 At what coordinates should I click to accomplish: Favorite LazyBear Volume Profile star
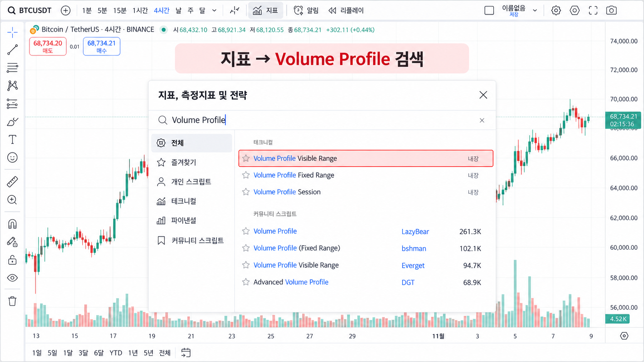pos(246,231)
